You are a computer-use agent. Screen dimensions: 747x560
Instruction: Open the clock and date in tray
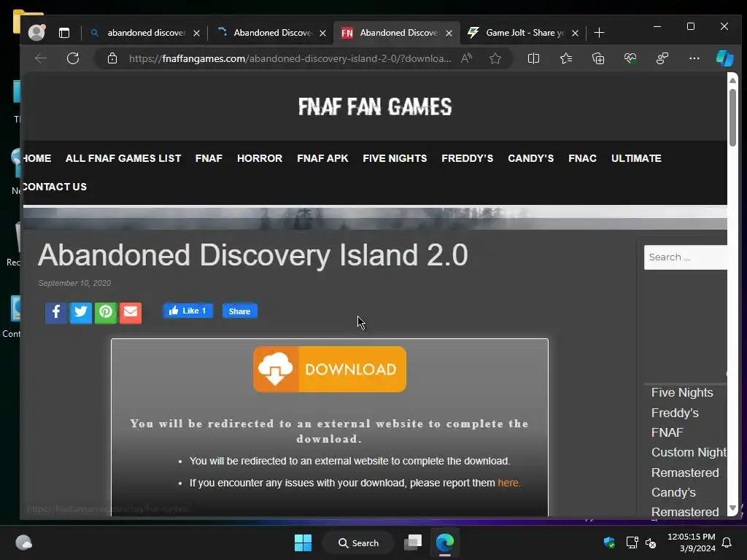click(x=692, y=542)
